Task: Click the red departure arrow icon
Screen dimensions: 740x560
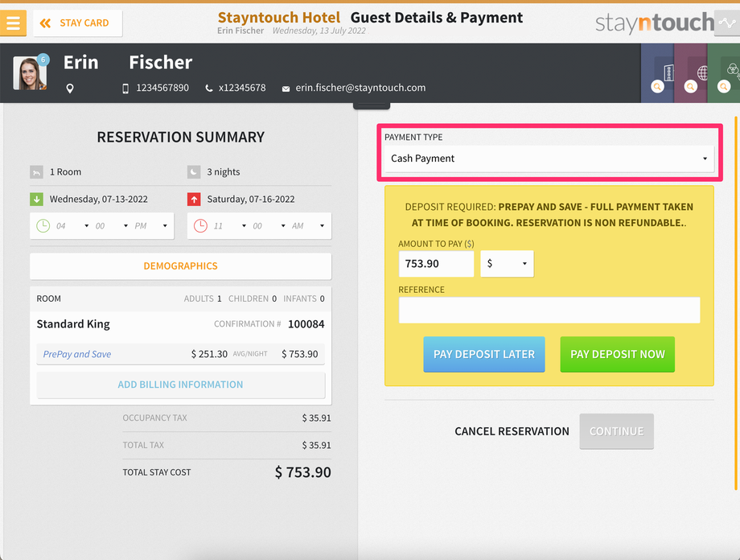Action: coord(194,200)
